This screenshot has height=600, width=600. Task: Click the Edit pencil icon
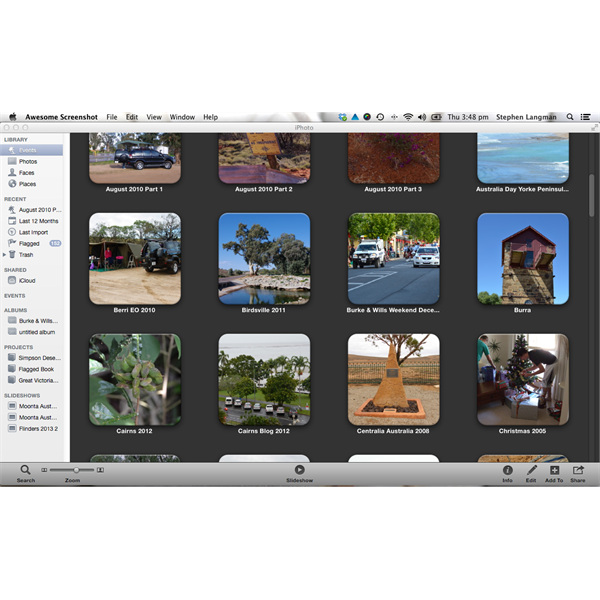coord(531,470)
